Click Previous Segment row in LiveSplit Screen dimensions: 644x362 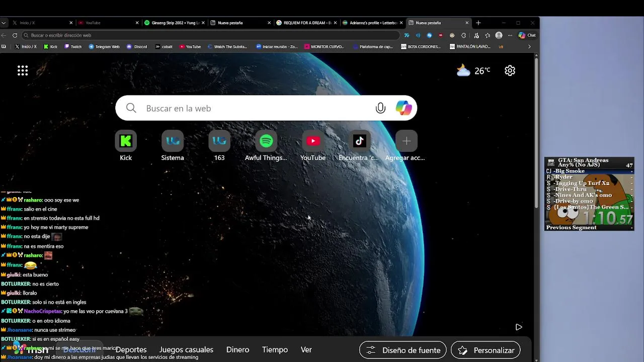coord(589,228)
